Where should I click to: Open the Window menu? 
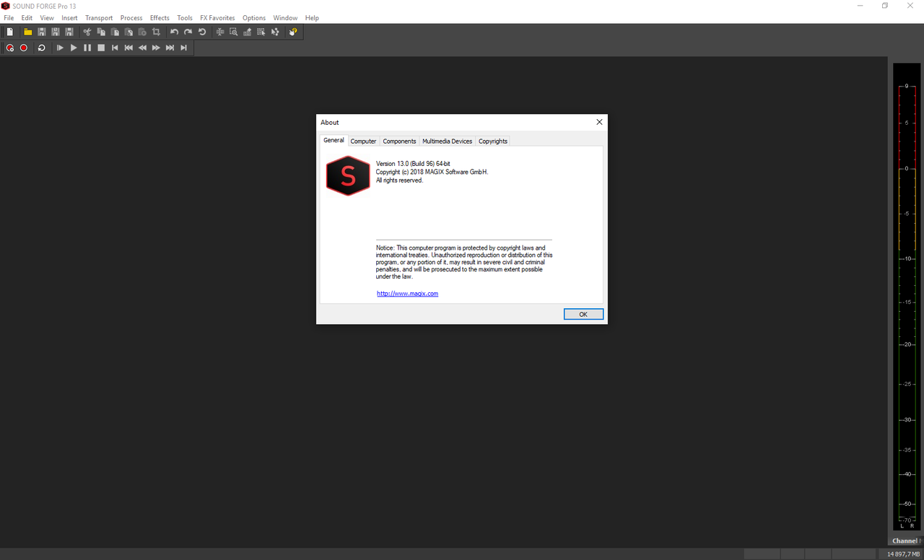coord(285,18)
